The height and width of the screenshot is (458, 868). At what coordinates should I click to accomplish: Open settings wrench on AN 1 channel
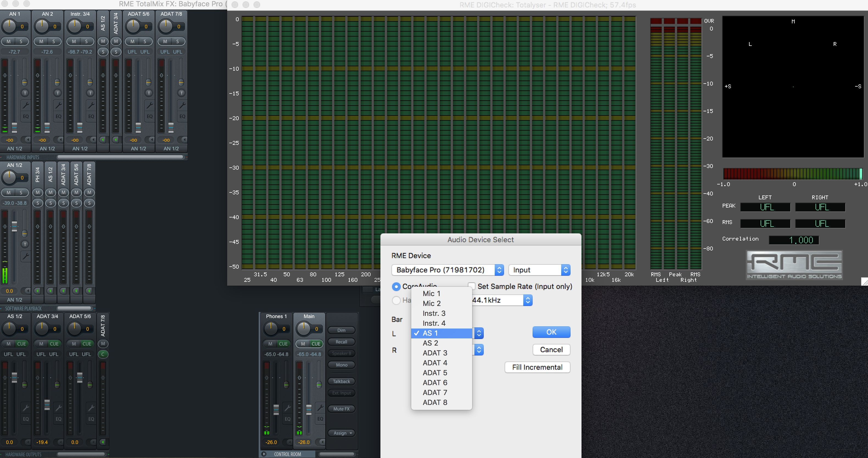[x=25, y=105]
